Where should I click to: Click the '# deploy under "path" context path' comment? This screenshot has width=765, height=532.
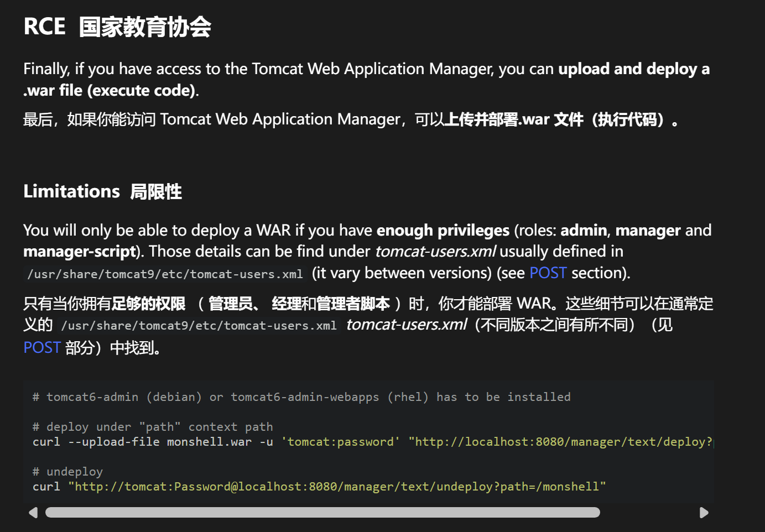153,427
